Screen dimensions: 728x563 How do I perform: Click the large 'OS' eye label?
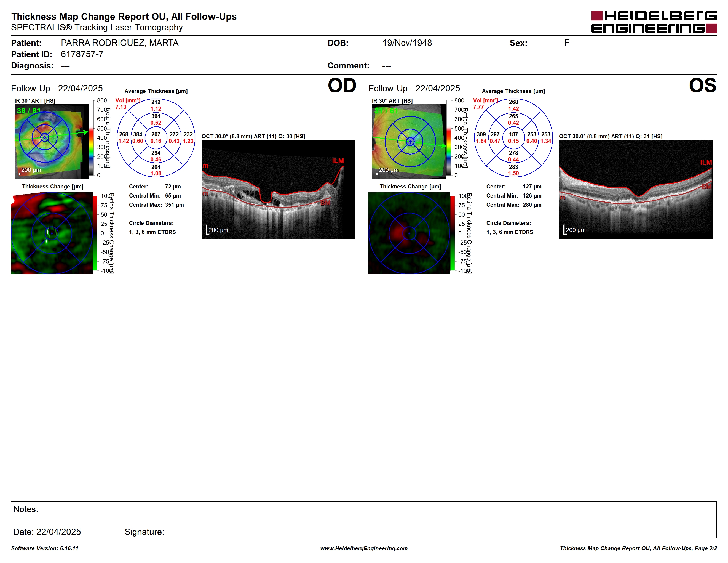pos(703,85)
